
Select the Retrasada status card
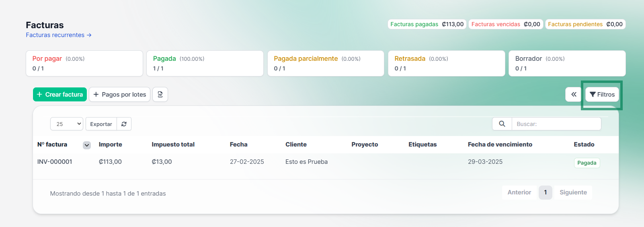(446, 63)
